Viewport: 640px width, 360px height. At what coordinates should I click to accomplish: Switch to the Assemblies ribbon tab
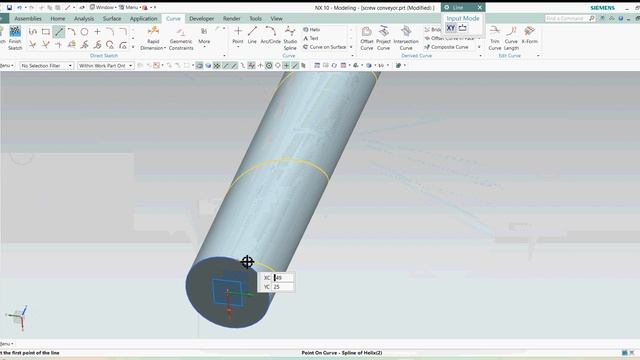point(28,18)
